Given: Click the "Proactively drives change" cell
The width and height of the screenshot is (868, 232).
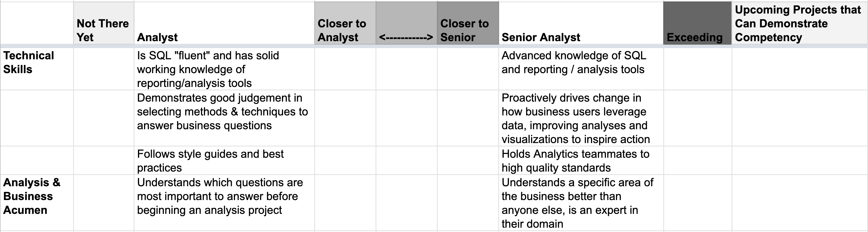Looking at the screenshot, I should (581, 118).
